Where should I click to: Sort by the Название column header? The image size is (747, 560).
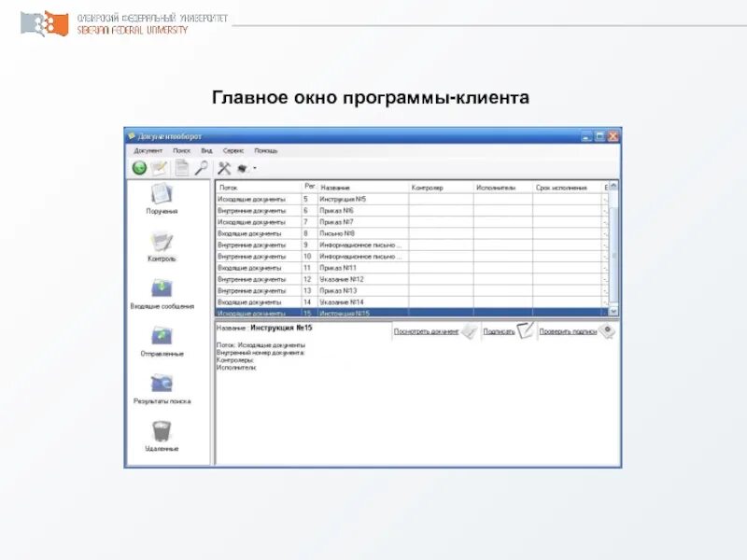pos(363,188)
